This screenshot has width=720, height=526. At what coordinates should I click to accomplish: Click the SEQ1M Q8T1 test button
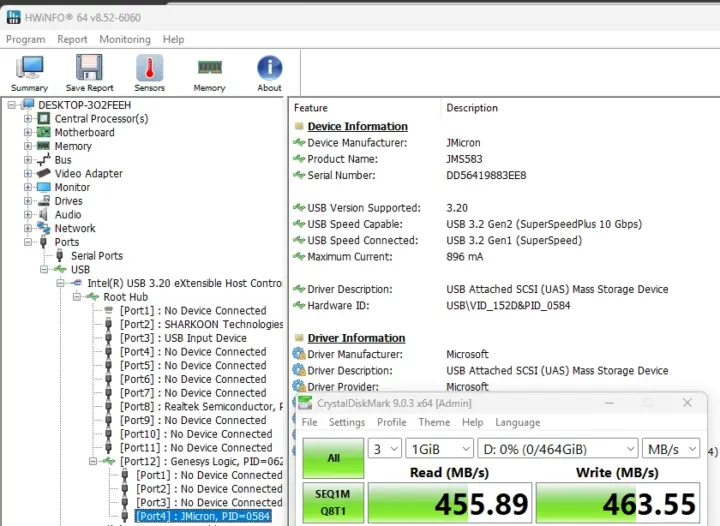(x=333, y=503)
